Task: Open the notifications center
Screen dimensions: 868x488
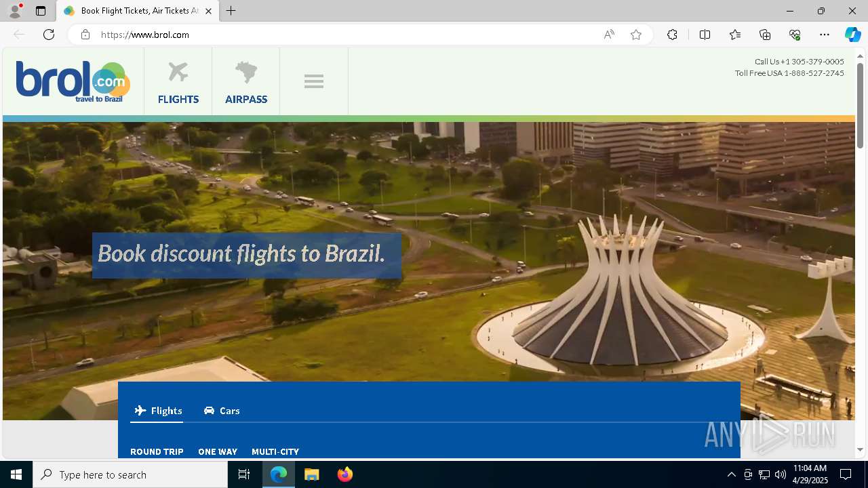Action: coord(846,474)
